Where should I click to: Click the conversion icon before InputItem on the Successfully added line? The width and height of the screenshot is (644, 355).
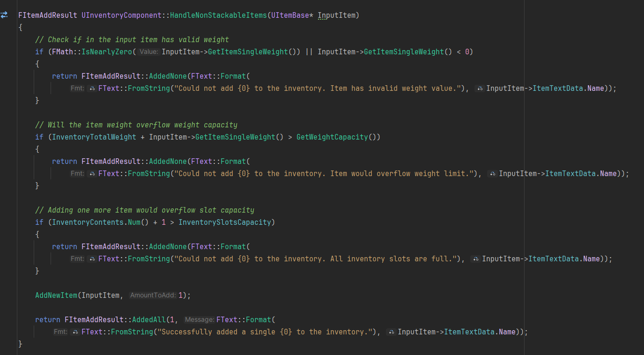pyautogui.click(x=391, y=332)
